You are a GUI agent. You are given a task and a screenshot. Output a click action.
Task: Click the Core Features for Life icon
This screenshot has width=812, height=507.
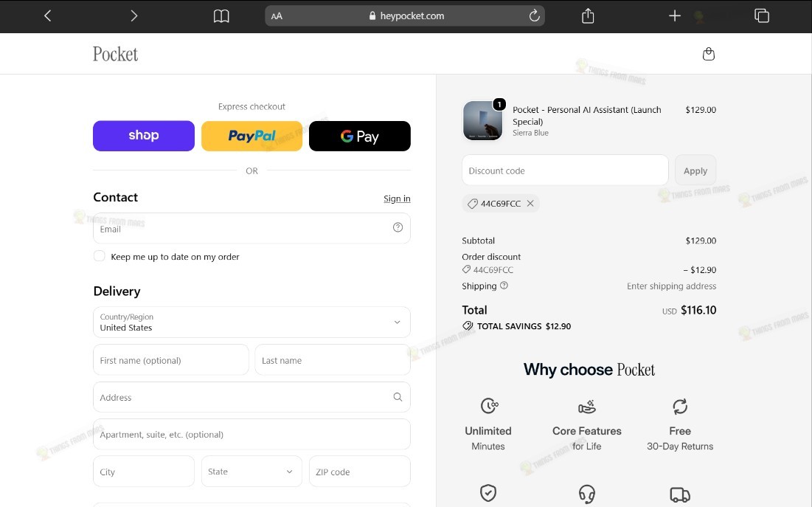coord(587,407)
